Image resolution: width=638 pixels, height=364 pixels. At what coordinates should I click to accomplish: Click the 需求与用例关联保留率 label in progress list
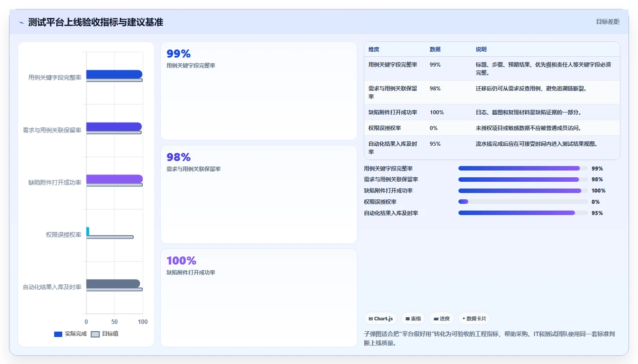391,180
